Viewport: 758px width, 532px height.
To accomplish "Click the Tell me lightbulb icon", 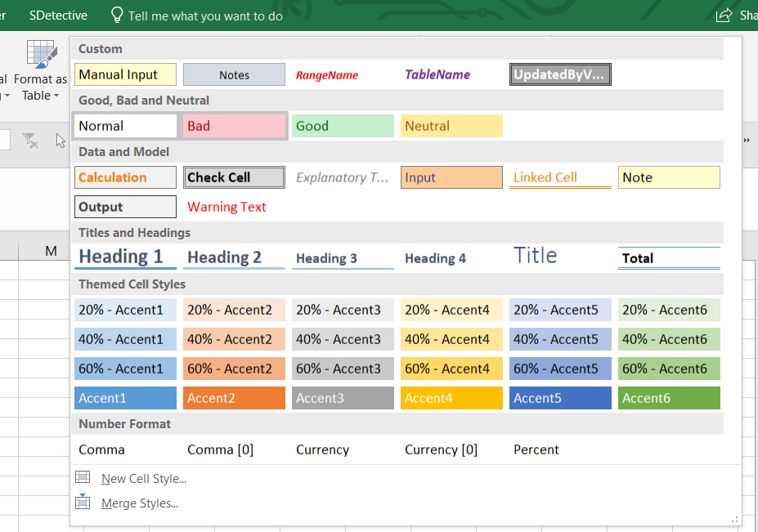I will pos(117,15).
